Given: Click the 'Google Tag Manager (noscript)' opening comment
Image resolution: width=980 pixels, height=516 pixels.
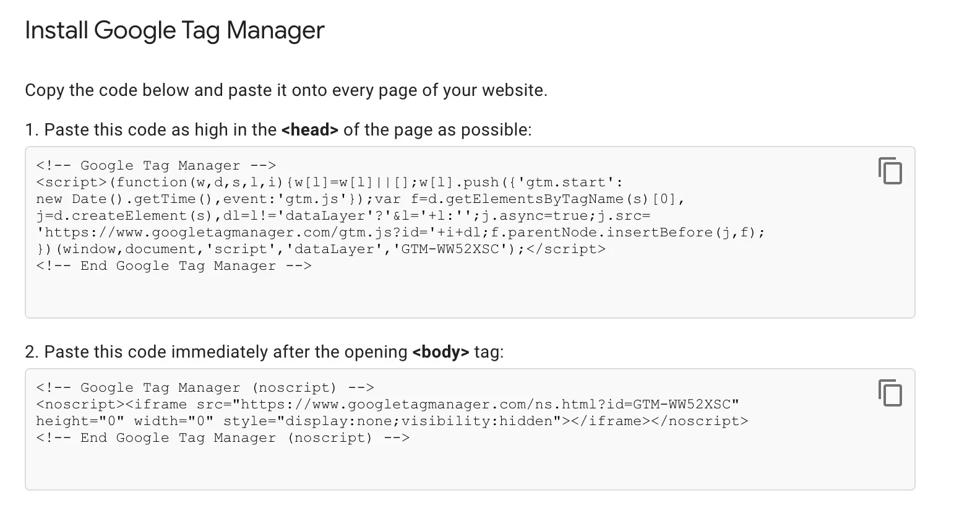Looking at the screenshot, I should click(x=205, y=387).
